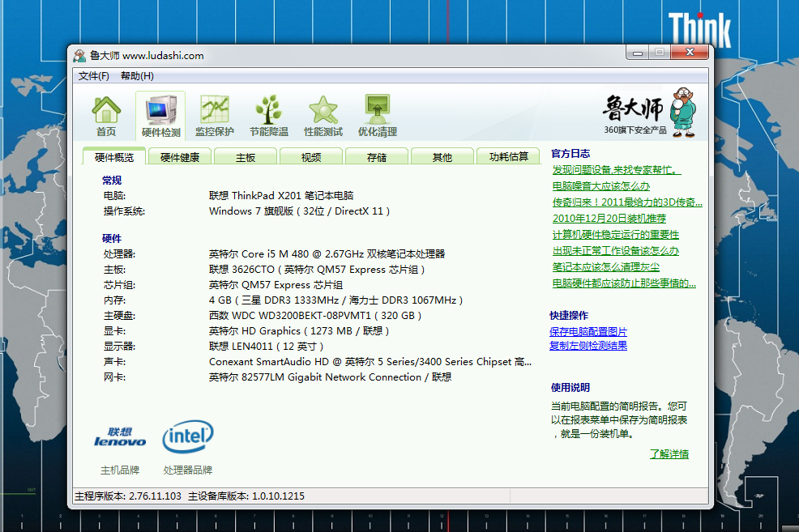
Task: Select the 硬件检测 hardware detection icon
Action: 160,116
